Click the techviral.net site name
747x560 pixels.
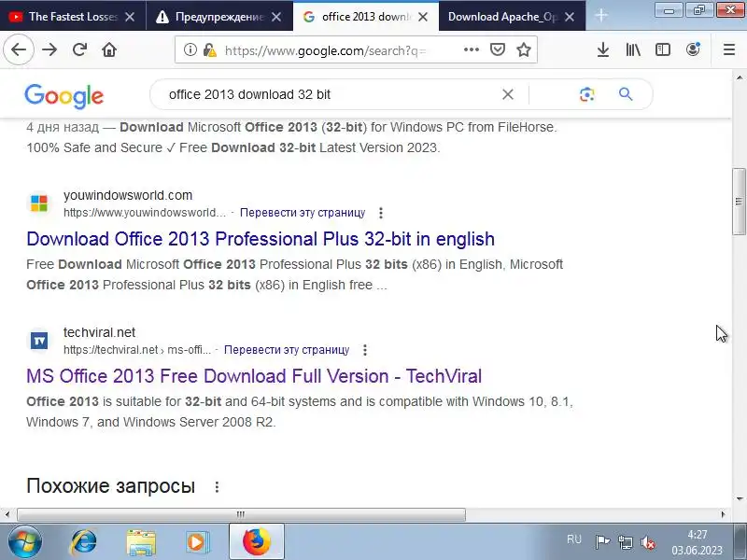click(99, 332)
